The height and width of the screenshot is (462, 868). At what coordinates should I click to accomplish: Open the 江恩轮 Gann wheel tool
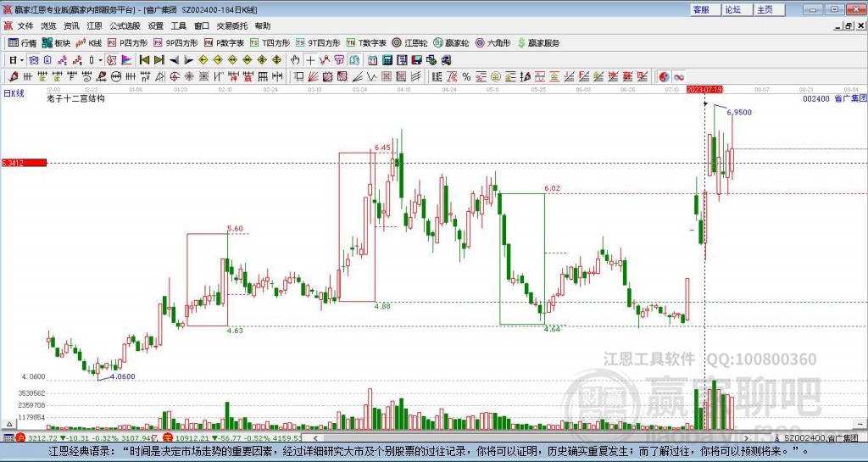pyautogui.click(x=409, y=42)
